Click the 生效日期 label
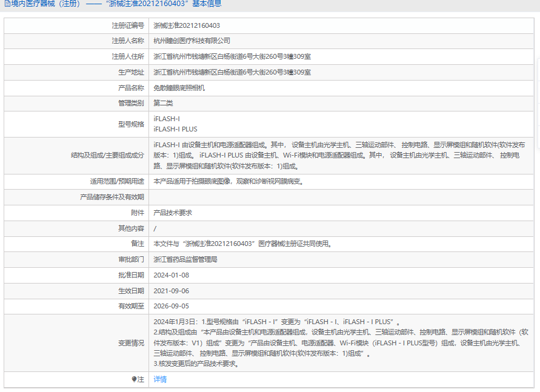Image resolution: width=540 pixels, height=392 pixels. pos(131,291)
